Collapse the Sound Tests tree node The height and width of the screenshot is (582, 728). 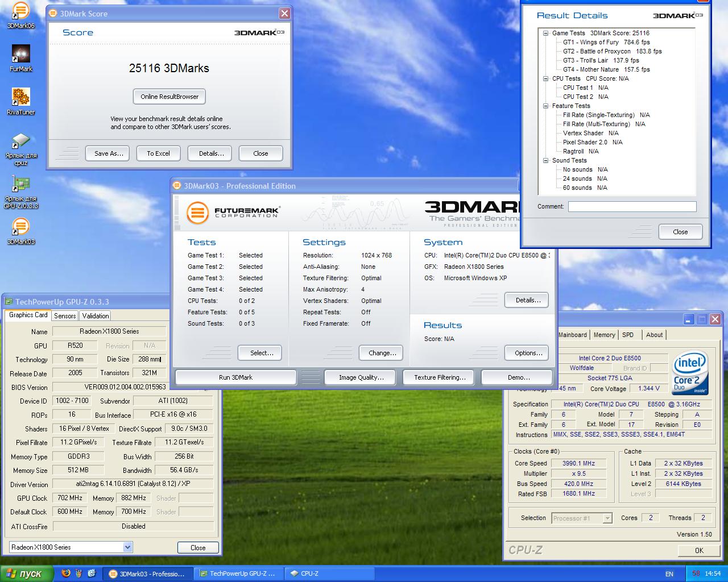[545, 160]
